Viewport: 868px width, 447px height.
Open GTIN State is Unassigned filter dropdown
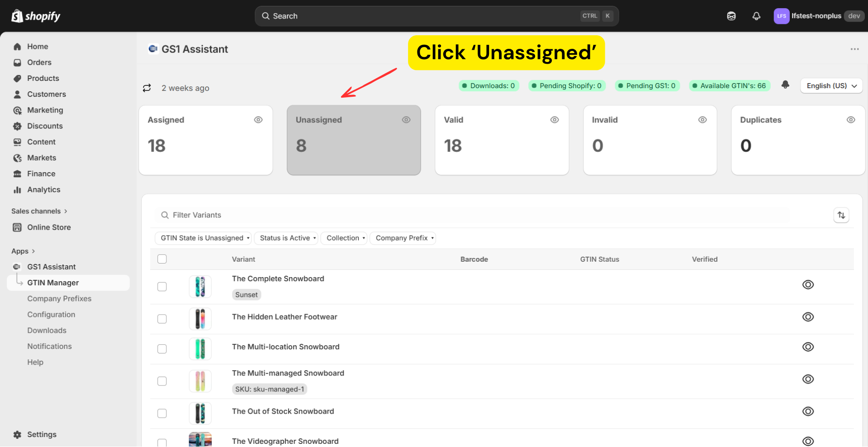(x=203, y=238)
